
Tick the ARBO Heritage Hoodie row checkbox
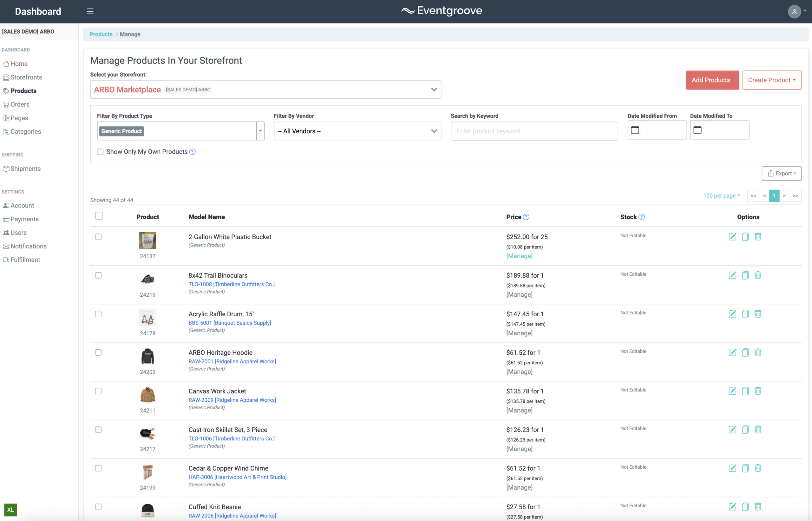(98, 353)
